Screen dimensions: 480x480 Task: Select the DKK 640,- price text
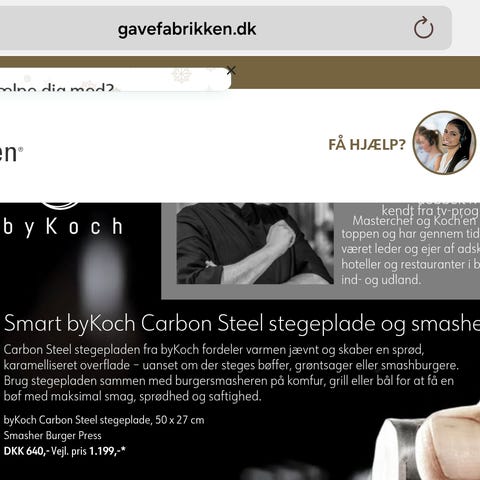coord(26,451)
